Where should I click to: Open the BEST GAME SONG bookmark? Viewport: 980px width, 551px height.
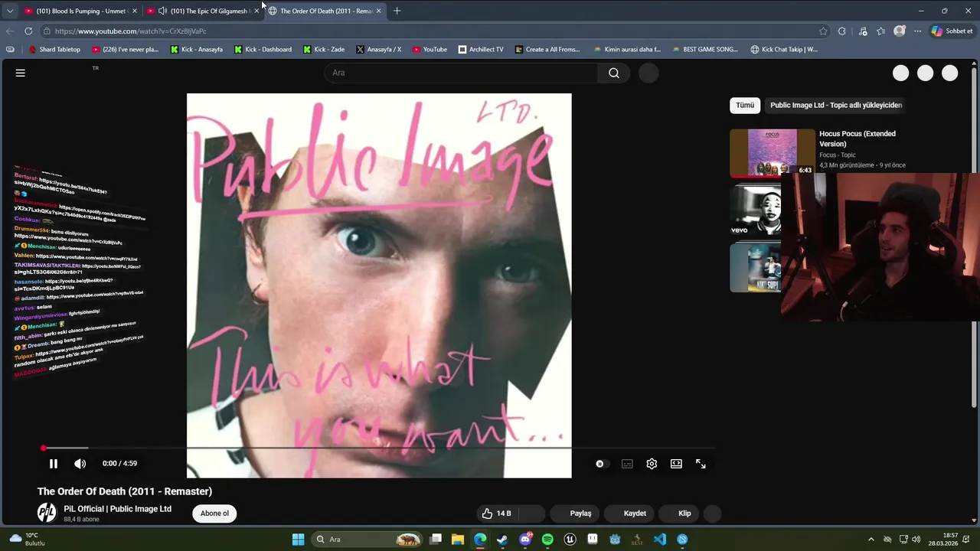[x=704, y=50]
